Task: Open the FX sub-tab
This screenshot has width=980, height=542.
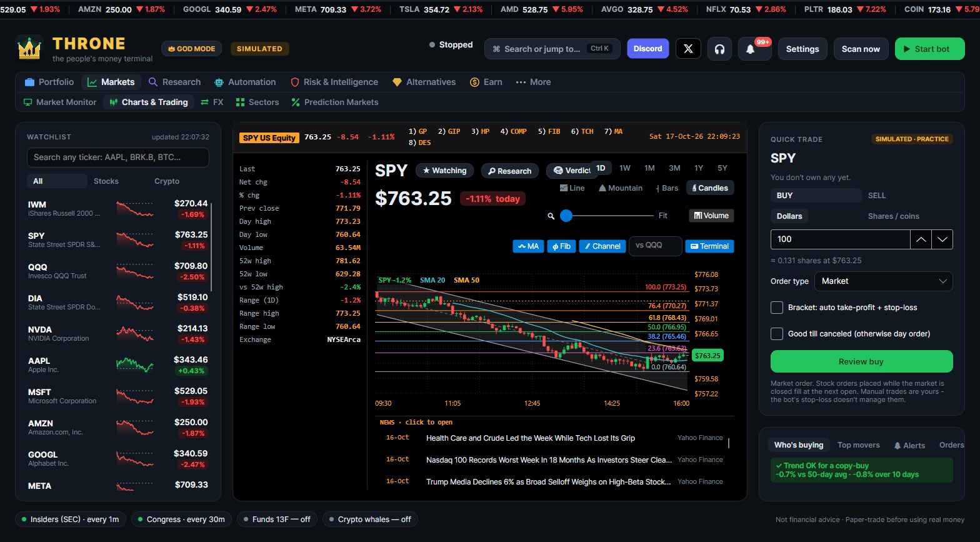Action: (212, 102)
